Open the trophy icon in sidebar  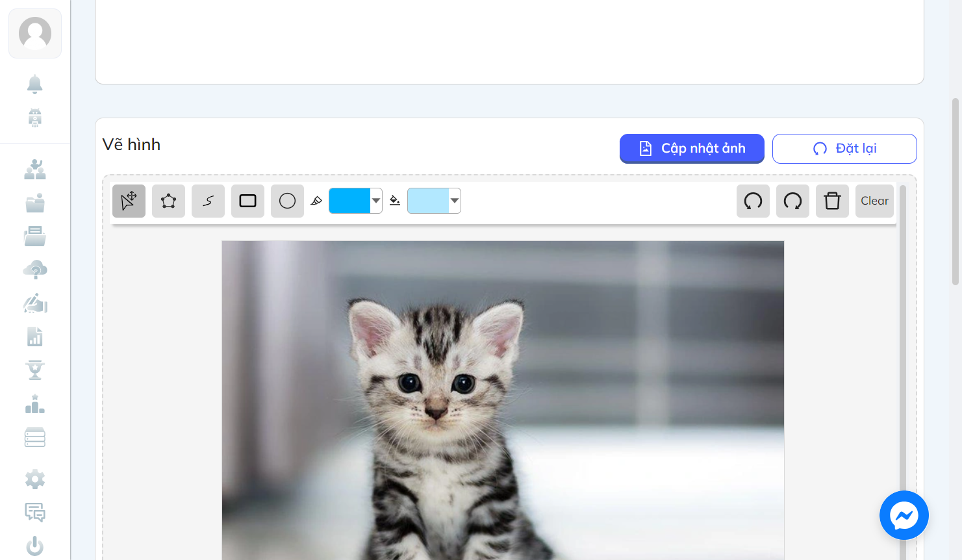coord(35,370)
